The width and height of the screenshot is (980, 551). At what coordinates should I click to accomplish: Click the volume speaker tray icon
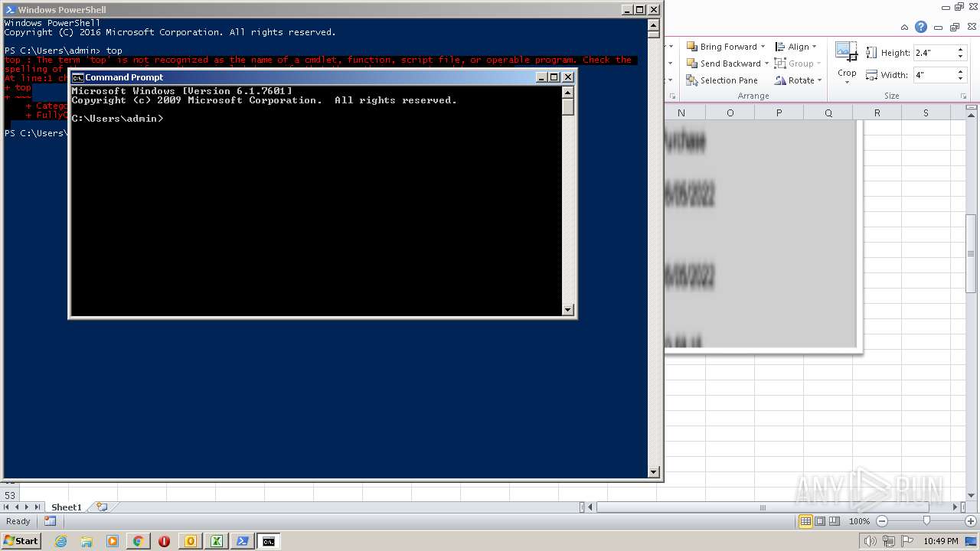point(870,541)
